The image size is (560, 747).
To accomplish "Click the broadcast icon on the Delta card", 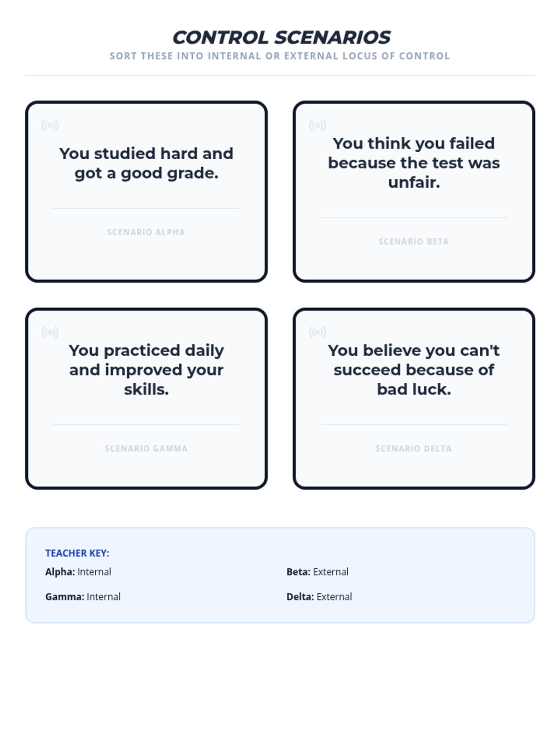I will tap(317, 332).
